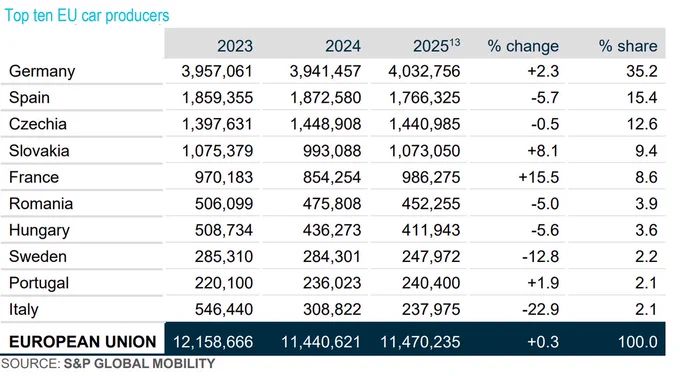
Task: Select EU total 2025 value 11,470,235
Action: pos(420,342)
